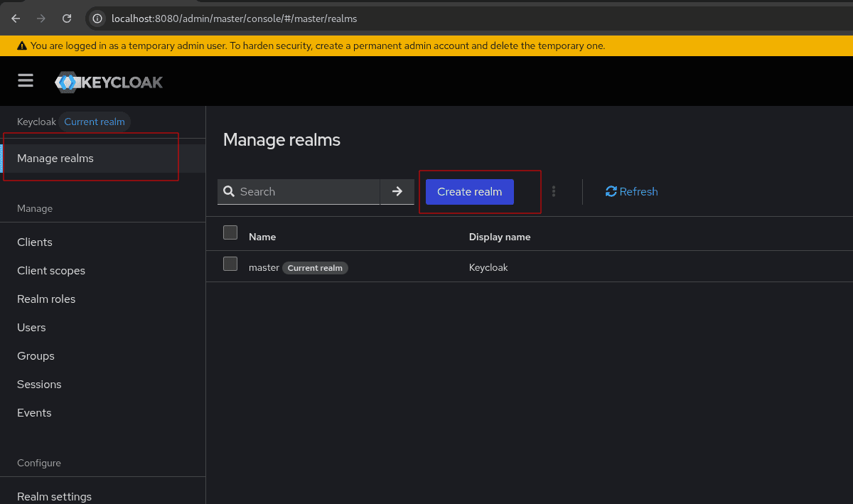This screenshot has height=504, width=853.
Task: Select Realm settings under Configure
Action: [55, 496]
